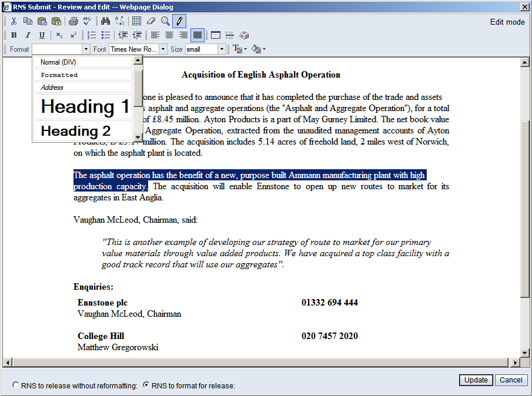Screen dimensions: 532x396
Task: Open the magnifier zoom/preview tool
Action: coord(165,21)
